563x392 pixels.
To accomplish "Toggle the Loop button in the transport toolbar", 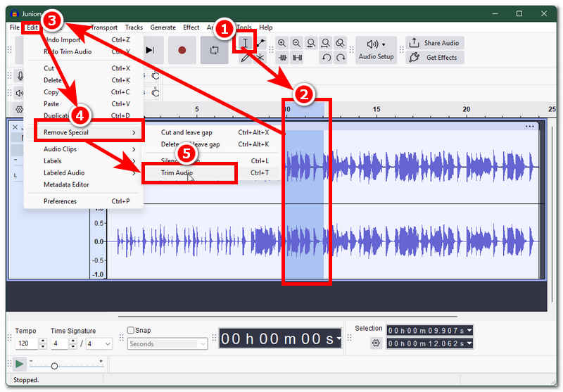I will [215, 50].
